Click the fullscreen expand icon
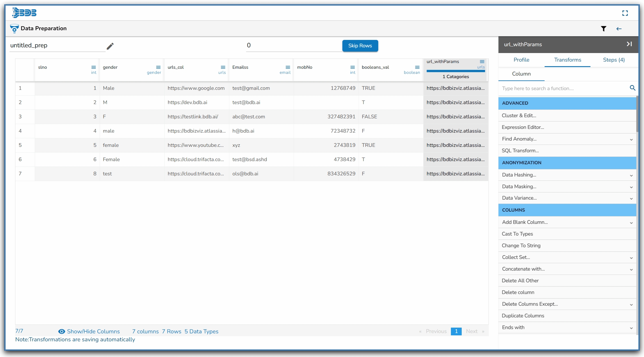 [625, 13]
